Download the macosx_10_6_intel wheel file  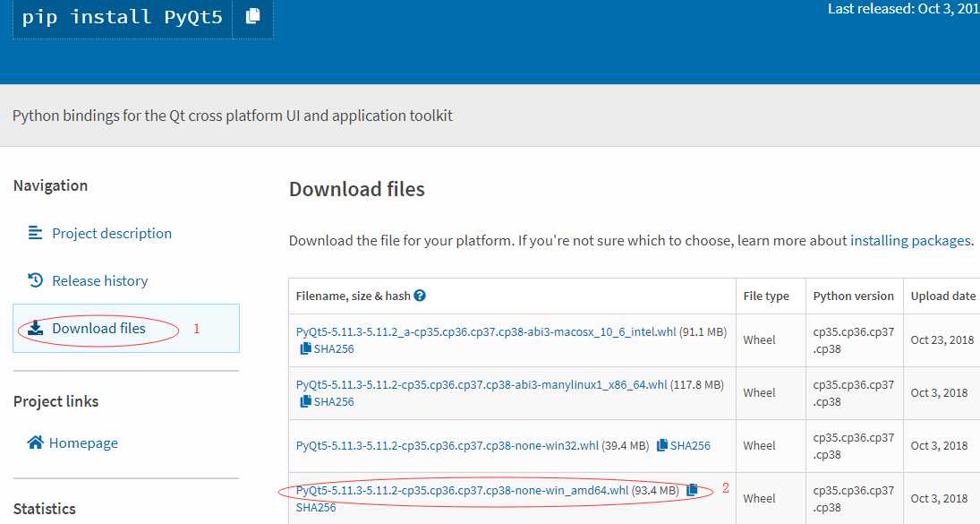click(486, 332)
